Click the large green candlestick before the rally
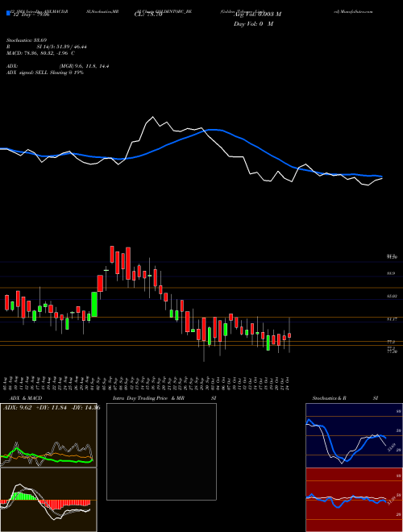Viewport: 403px width, 532px height. pos(94,305)
